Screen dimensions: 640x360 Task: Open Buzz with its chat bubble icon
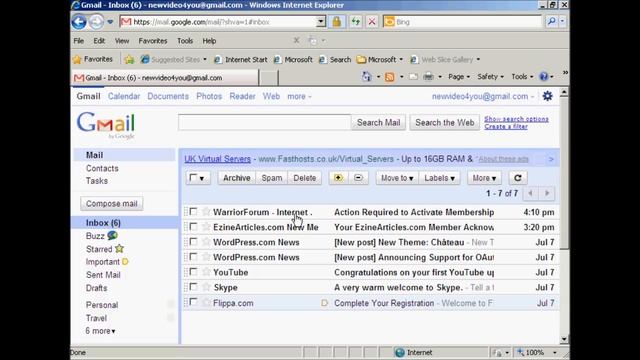pos(112,236)
